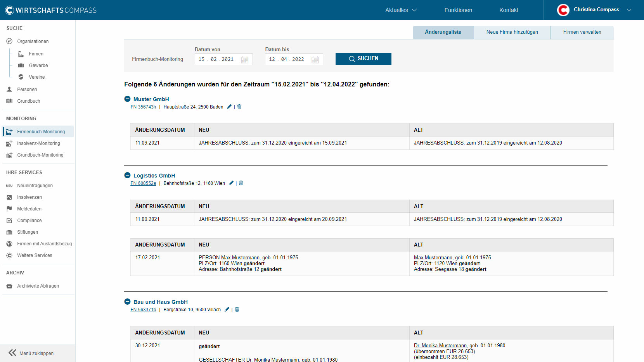
Task: Click the Insolvenzen service icon
Action: click(x=9, y=197)
